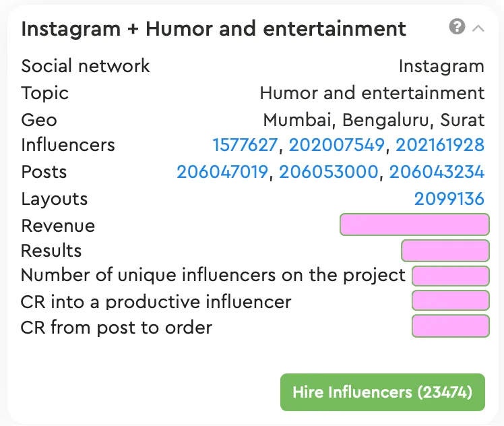Open post link 206047019
Image resolution: width=504 pixels, height=426 pixels.
pyautogui.click(x=222, y=172)
